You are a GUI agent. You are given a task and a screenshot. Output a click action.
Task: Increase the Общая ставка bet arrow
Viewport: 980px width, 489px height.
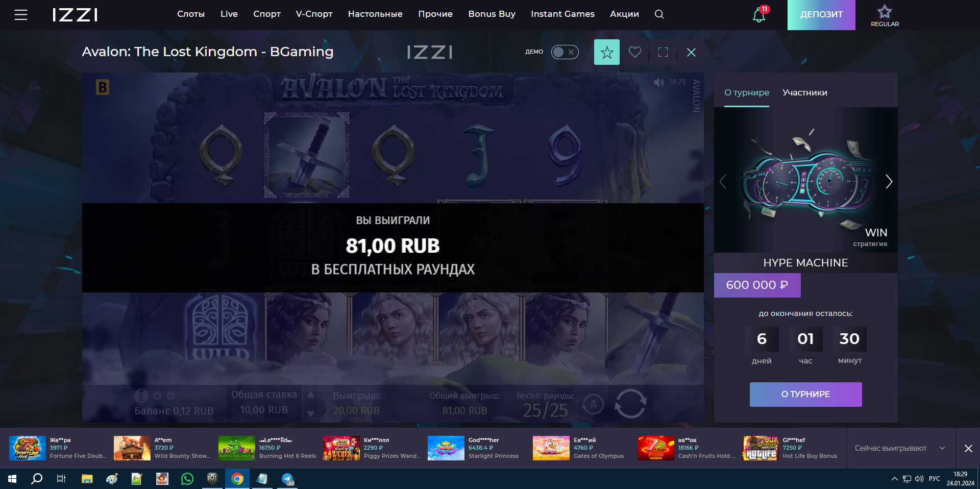click(x=310, y=395)
